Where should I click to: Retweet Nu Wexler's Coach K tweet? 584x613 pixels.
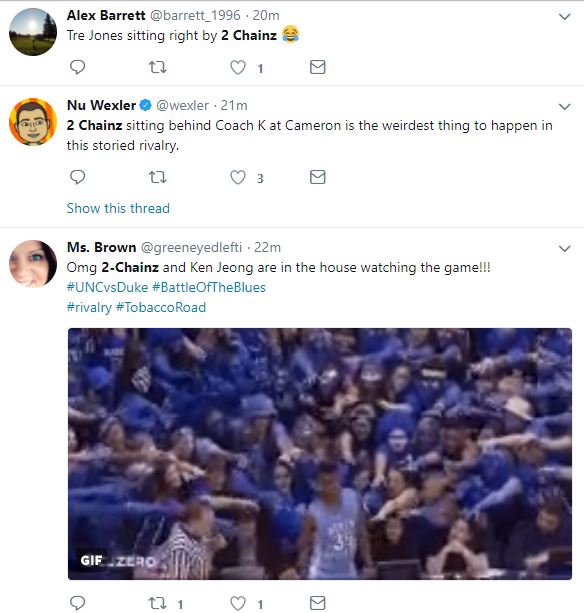coord(158,177)
